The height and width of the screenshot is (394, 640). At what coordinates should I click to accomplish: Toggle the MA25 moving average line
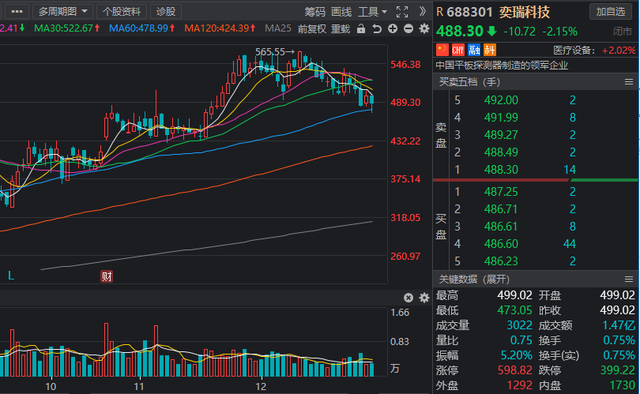[278, 28]
